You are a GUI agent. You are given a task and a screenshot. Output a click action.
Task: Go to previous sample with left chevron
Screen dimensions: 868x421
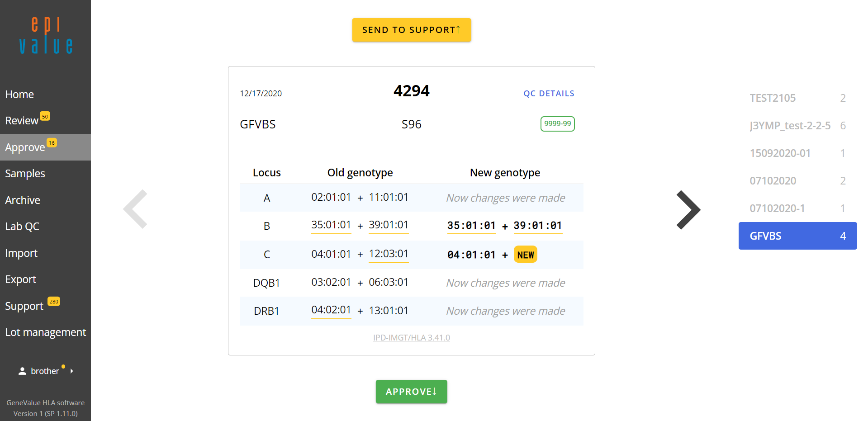(x=135, y=209)
